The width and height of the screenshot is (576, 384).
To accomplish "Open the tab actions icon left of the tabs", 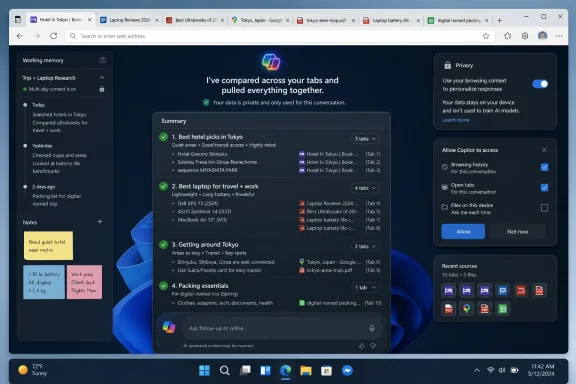I will (18, 19).
